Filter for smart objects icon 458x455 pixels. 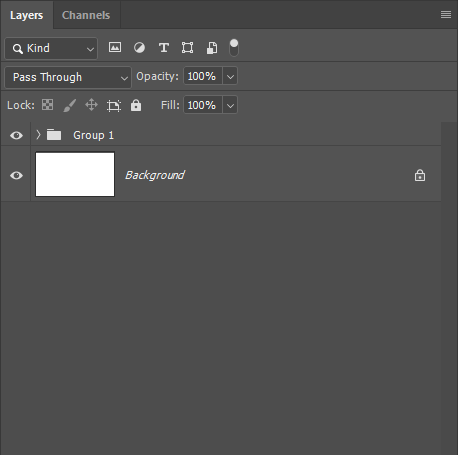212,48
